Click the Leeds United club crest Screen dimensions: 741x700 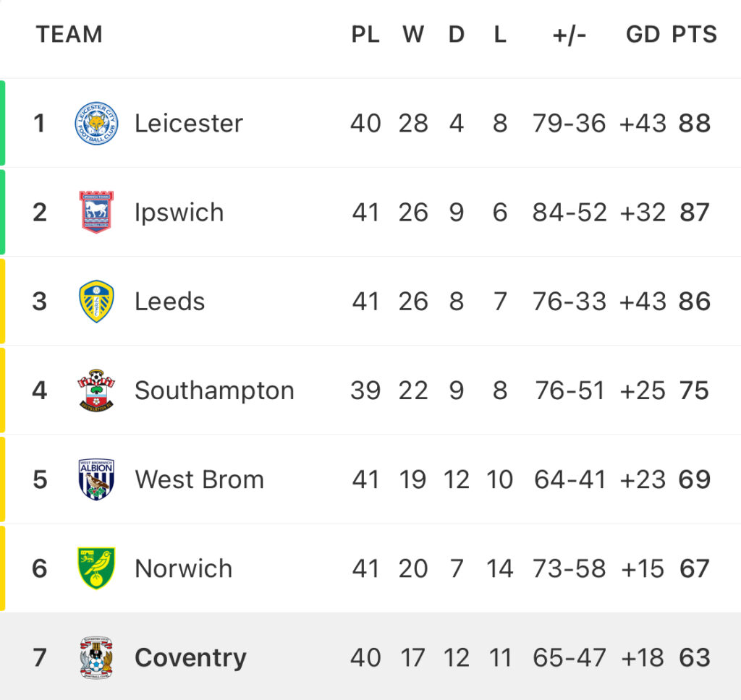96,302
